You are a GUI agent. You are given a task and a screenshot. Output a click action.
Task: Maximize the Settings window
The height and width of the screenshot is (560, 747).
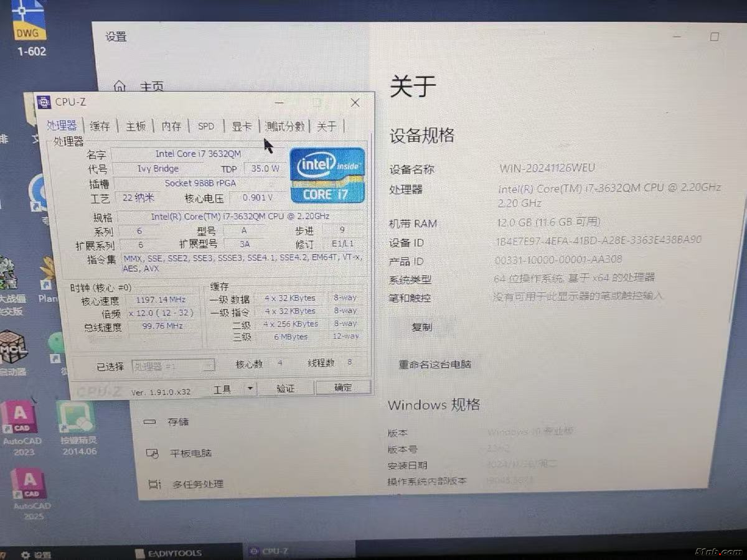point(714,37)
